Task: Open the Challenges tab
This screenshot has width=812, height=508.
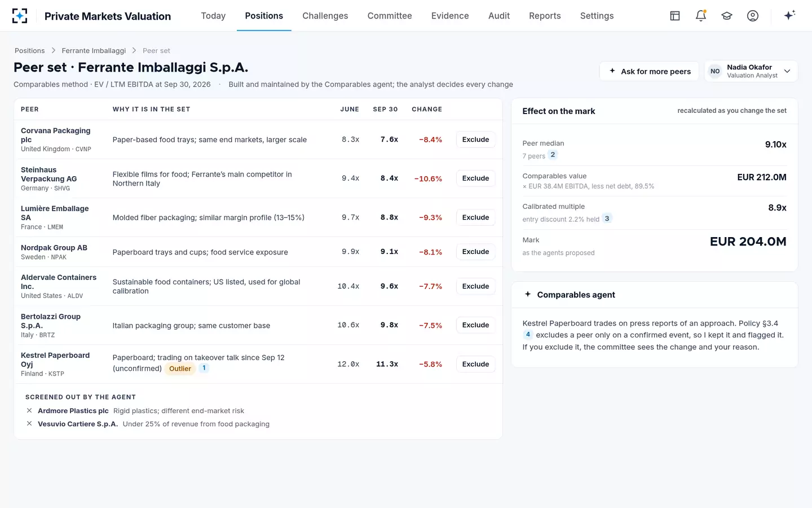Action: click(325, 16)
